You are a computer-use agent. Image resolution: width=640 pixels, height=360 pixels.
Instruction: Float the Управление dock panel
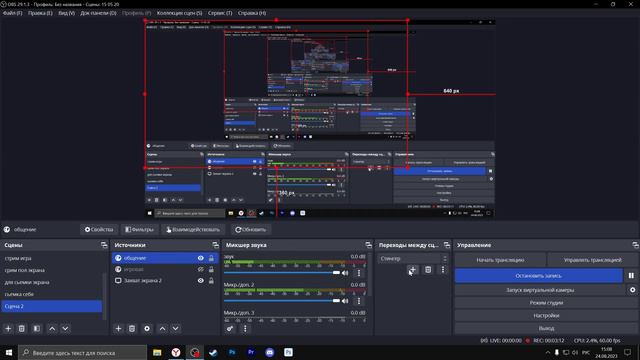coord(636,245)
